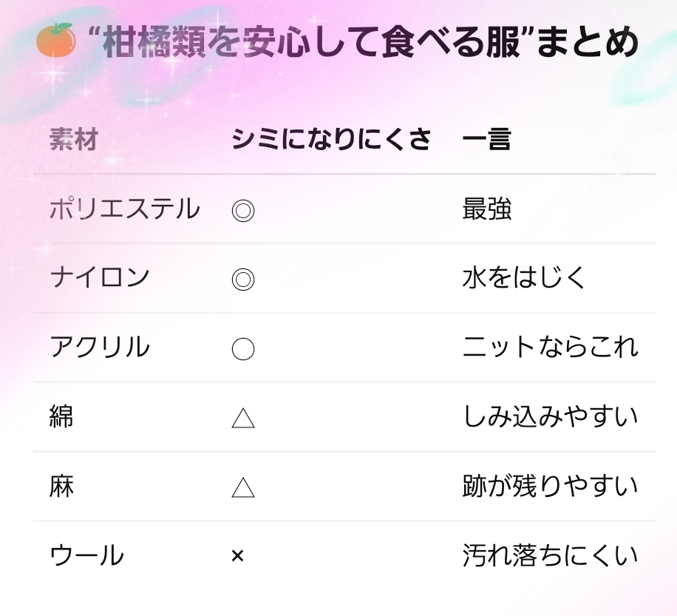Screen dimensions: 677x616
Task: Click the triangle symbol in the 麻 row
Action: tap(242, 488)
